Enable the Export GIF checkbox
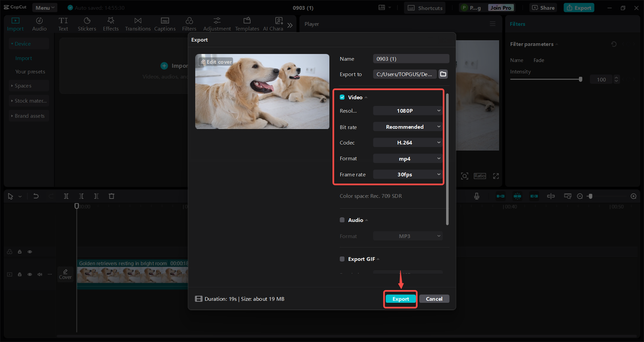The image size is (644, 342). click(x=342, y=259)
